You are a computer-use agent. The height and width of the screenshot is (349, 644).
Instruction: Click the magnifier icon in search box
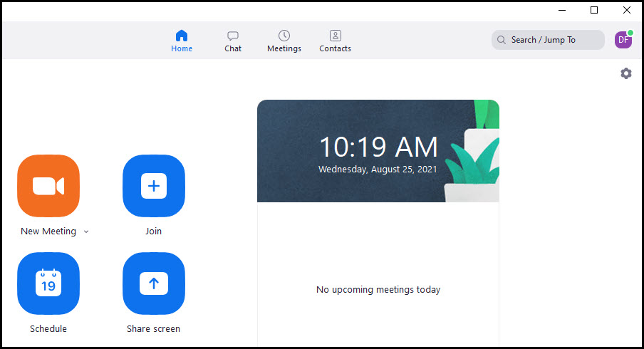click(501, 40)
